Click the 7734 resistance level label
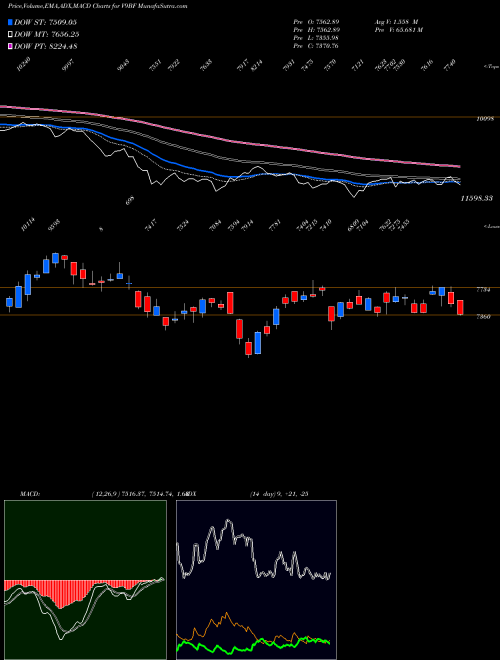500x660 pixels. click(483, 290)
